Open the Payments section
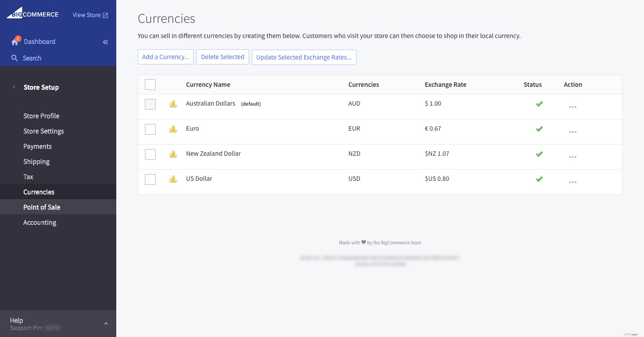644x337 pixels. [38, 146]
